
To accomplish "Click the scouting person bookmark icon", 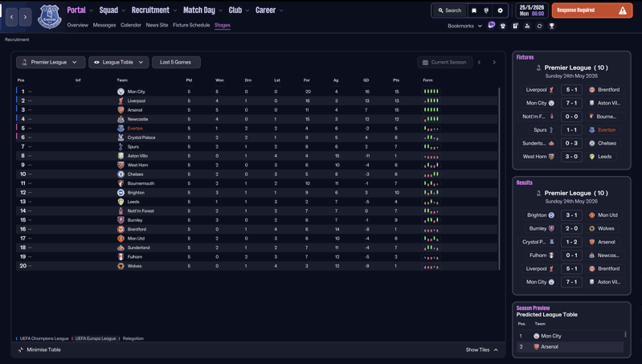I will pyautogui.click(x=527, y=26).
